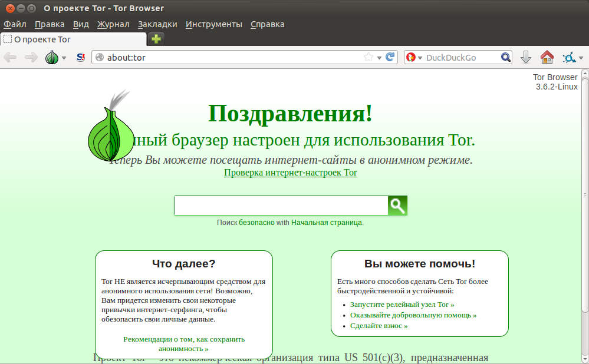Click the HTTPS Everywhere toolbar icon

[x=569, y=57]
